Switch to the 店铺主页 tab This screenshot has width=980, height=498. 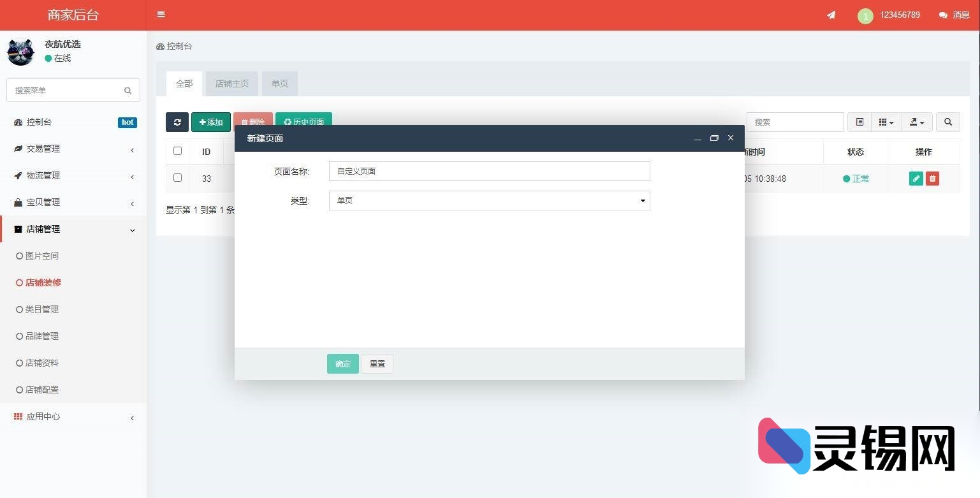point(231,84)
